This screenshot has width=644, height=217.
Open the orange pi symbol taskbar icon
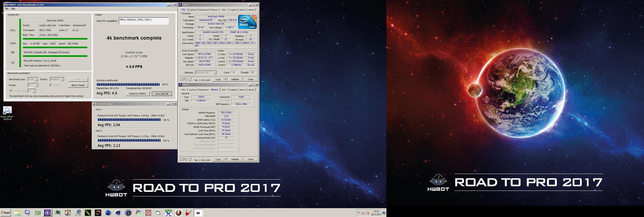click(179, 213)
